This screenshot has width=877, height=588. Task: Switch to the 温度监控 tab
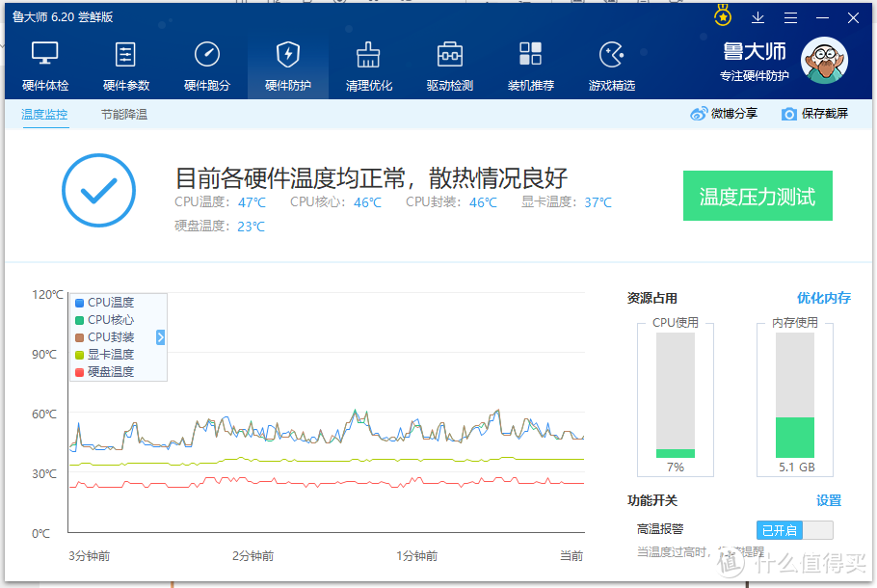[44, 115]
